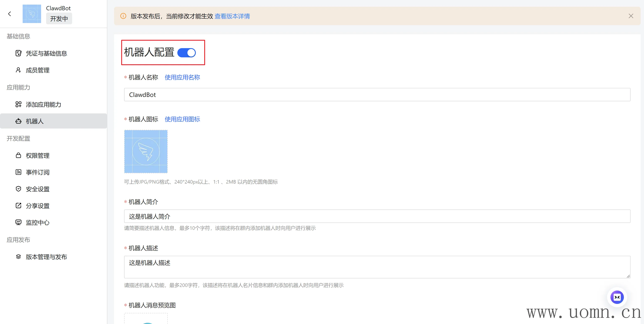Click the 使用应用名称 link
The image size is (644, 324).
pyautogui.click(x=182, y=77)
